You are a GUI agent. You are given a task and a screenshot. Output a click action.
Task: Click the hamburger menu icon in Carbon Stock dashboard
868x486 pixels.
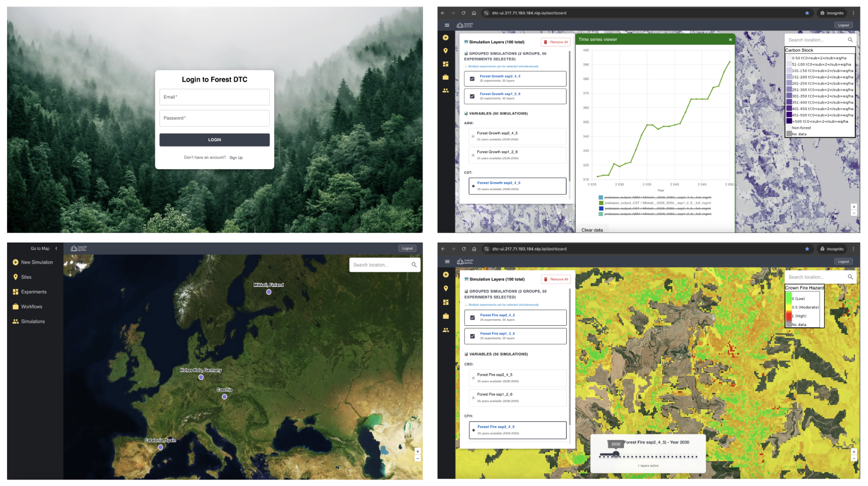[x=446, y=25]
